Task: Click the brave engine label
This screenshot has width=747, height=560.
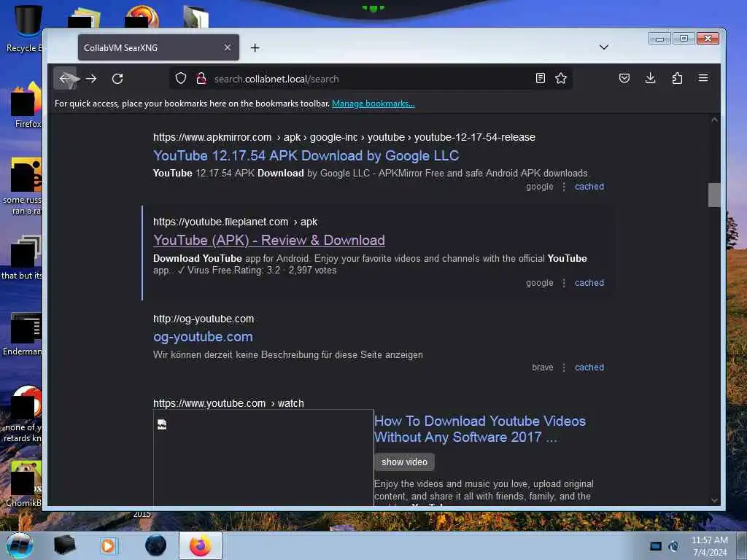Action: (x=543, y=367)
